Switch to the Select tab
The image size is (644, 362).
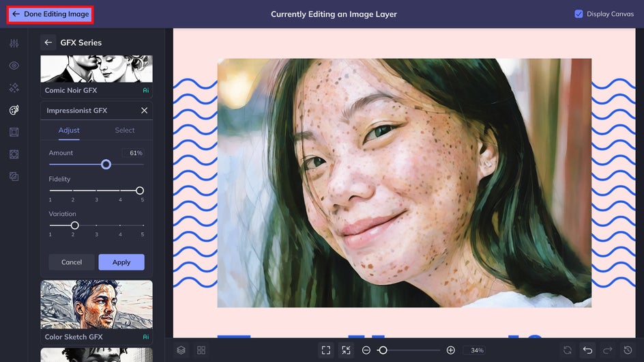[x=124, y=130]
